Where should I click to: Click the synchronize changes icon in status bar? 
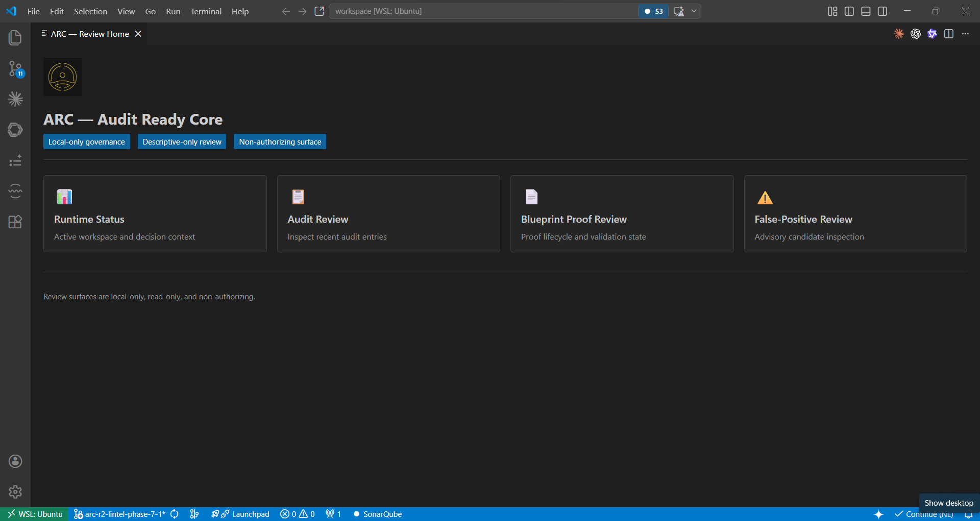click(175, 514)
